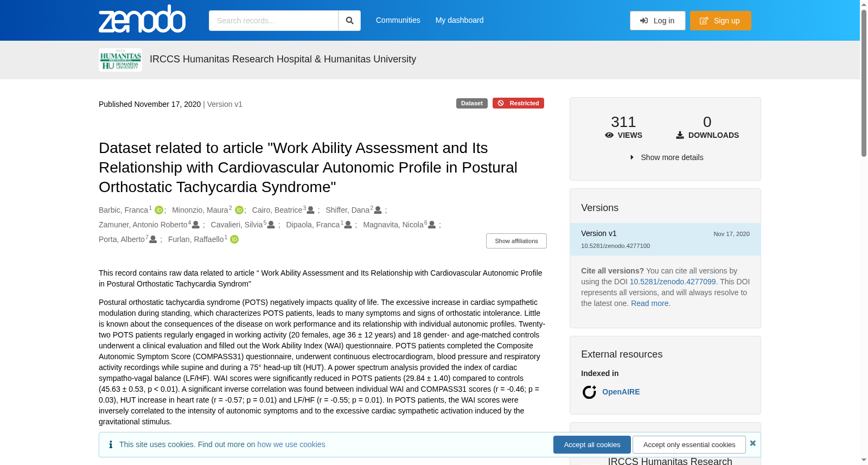Open Minonzio, Maura ORCID icon
This screenshot has width=868, height=465.
[x=239, y=210]
